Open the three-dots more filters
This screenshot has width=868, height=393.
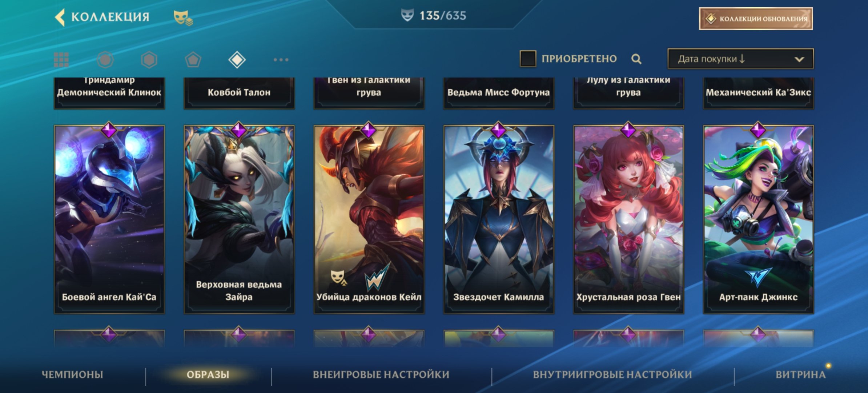coord(281,60)
